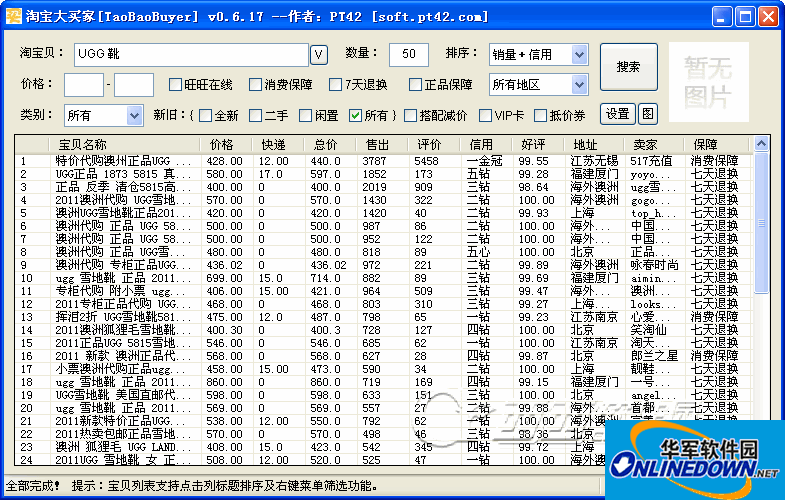Image resolution: width=785 pixels, height=500 pixels.
Task: Tick the 抵价券 checkbox
Action: coord(541,116)
